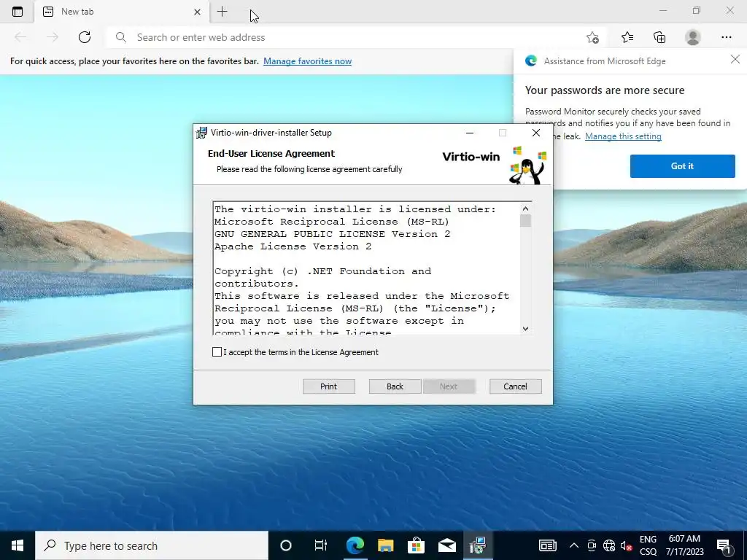Image resolution: width=747 pixels, height=560 pixels.
Task: Click the GNU GENERAL PUBLIC LICENSE Version 2 line
Action: click(332, 234)
